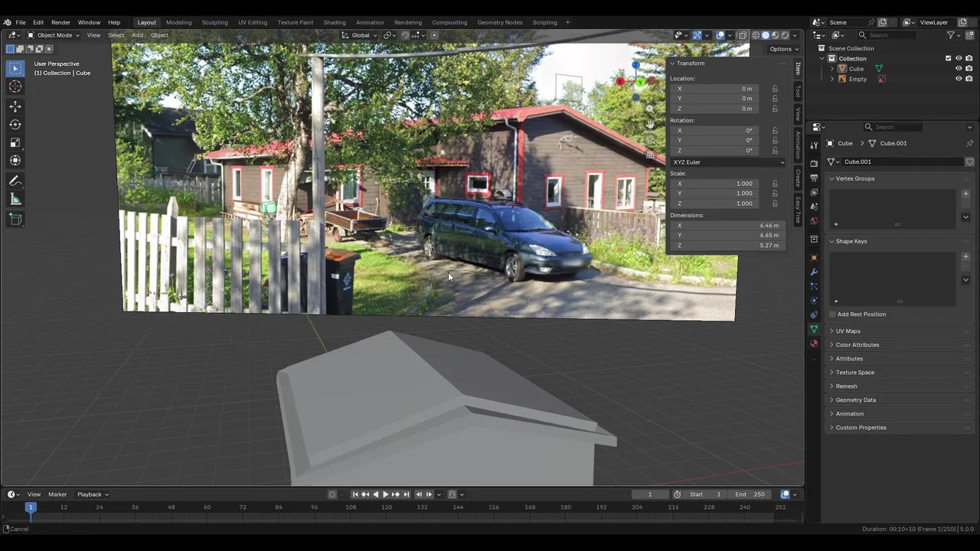
Task: Pin the Cube.001 properties context
Action: point(969,143)
